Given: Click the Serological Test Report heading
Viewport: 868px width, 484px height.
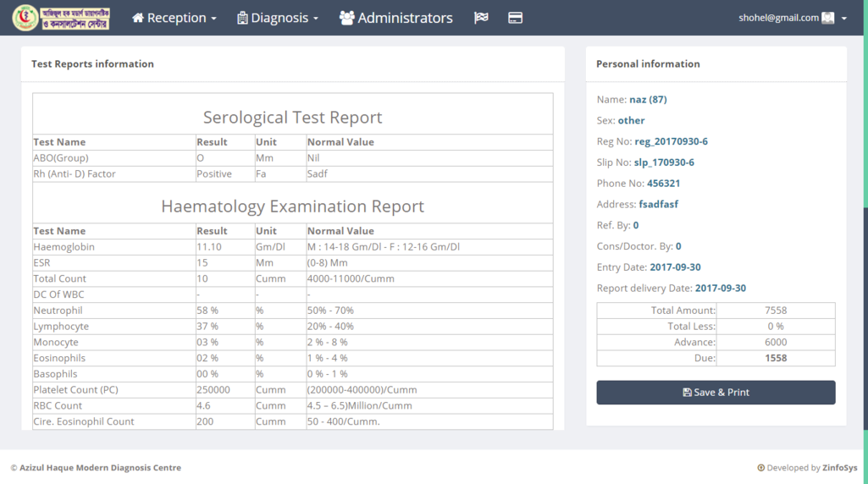Looking at the screenshot, I should 292,118.
